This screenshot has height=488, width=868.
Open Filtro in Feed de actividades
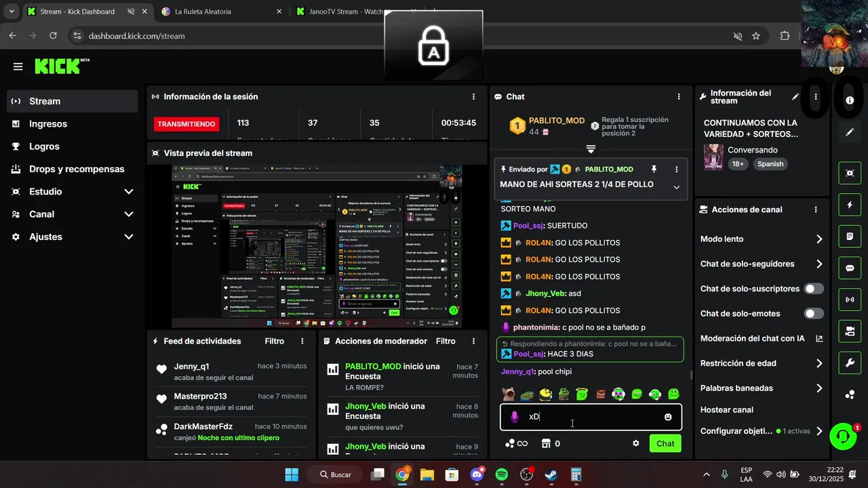[x=274, y=342]
